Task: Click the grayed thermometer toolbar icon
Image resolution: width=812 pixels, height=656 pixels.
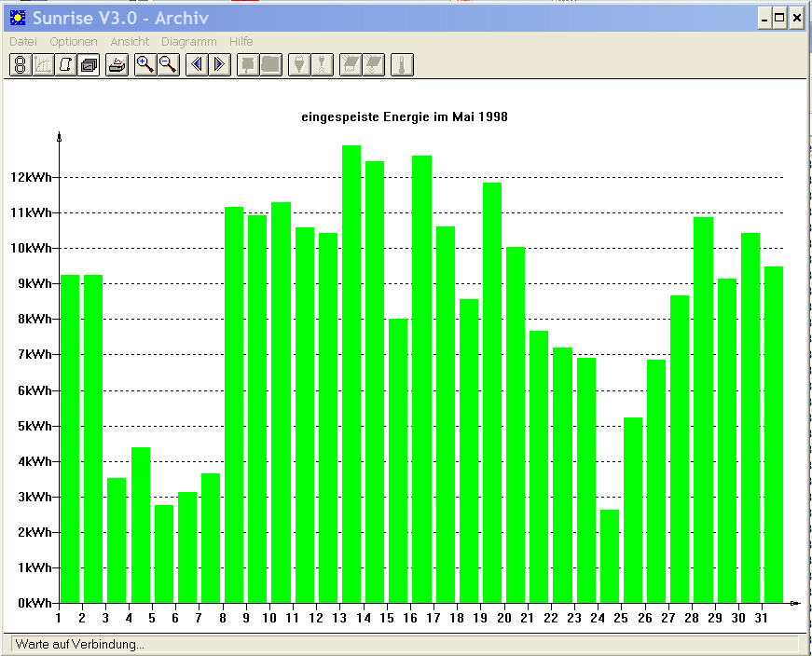Action: 403,65
